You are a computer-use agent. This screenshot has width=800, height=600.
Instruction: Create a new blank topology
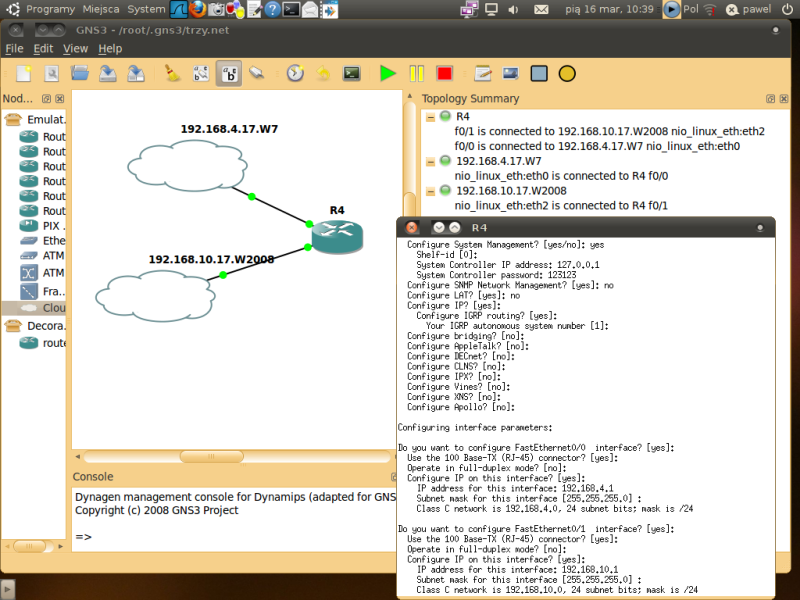click(23, 73)
